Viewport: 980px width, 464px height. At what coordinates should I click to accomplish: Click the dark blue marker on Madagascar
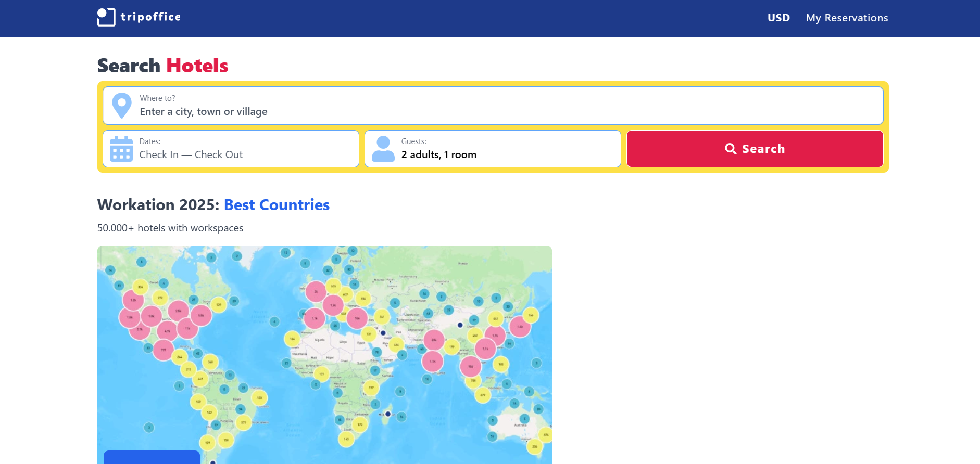coord(388,414)
